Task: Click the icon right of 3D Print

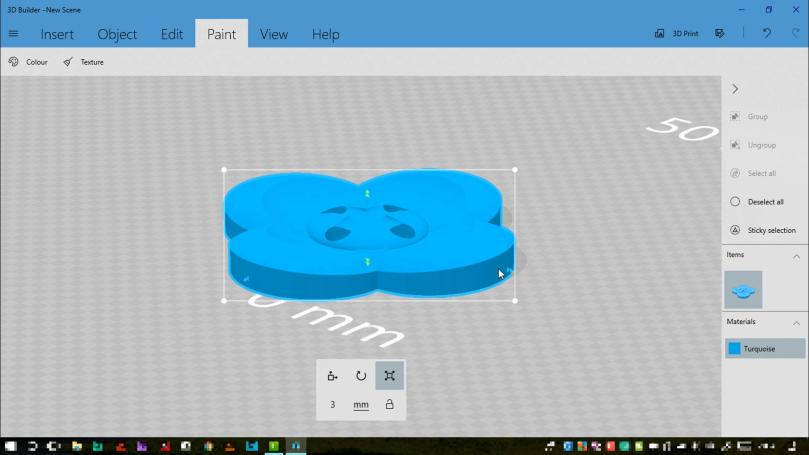Action: (x=720, y=34)
